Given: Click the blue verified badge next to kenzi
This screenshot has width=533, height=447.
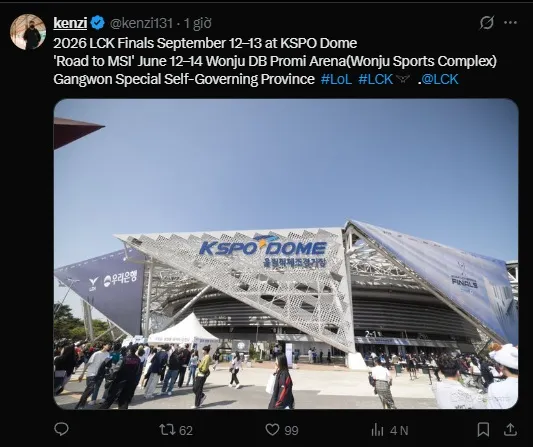Looking at the screenshot, I should [x=98, y=23].
